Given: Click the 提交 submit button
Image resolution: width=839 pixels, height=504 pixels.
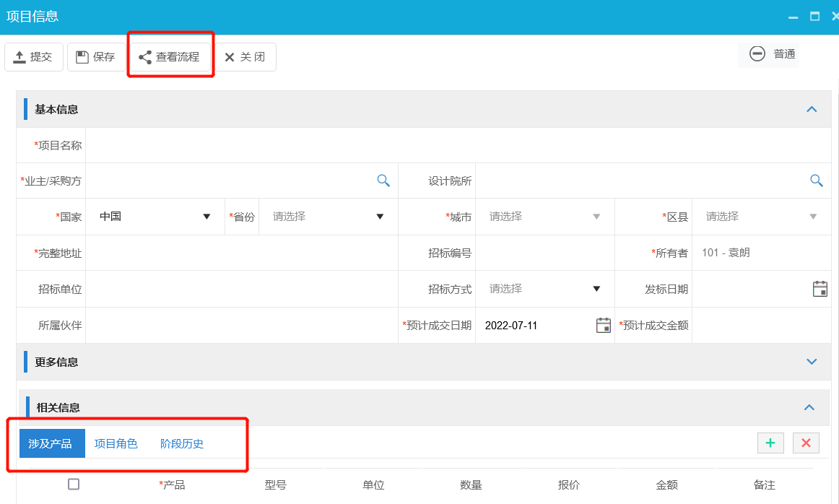Looking at the screenshot, I should (x=34, y=57).
